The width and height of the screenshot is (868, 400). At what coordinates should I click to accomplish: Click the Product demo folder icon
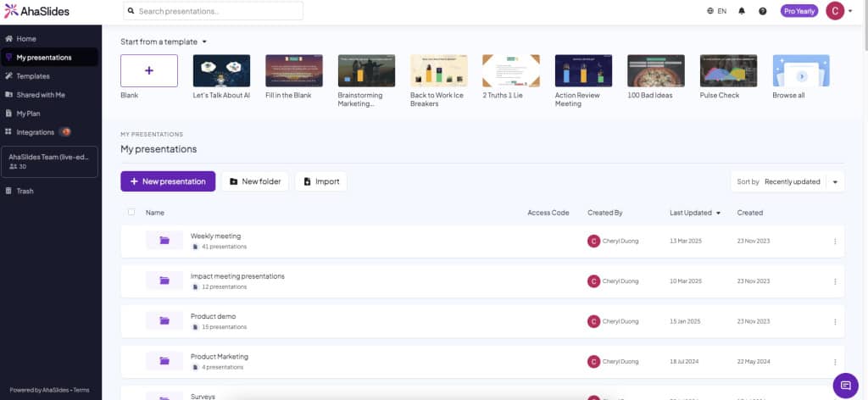[164, 320]
